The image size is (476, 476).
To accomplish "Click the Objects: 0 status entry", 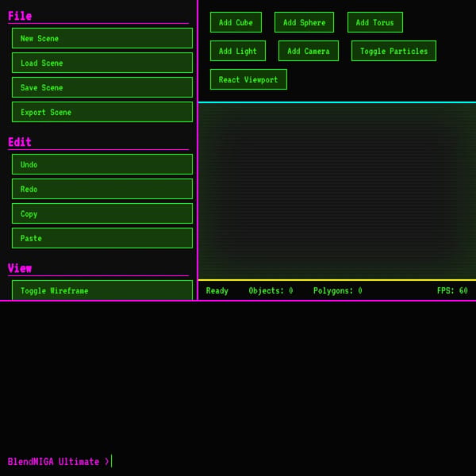I will [x=271, y=290].
